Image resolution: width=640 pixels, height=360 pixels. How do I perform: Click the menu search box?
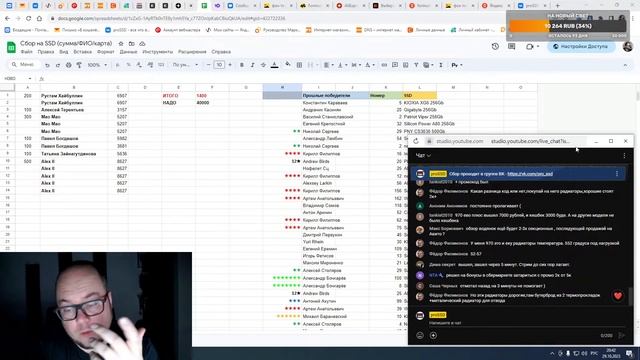click(24, 65)
